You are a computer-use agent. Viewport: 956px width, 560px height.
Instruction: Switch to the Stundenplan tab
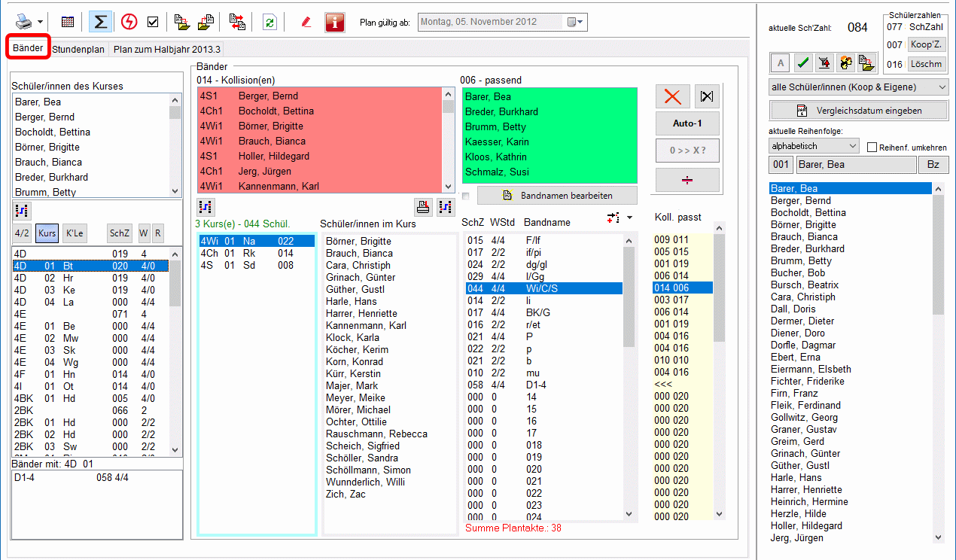[78, 49]
